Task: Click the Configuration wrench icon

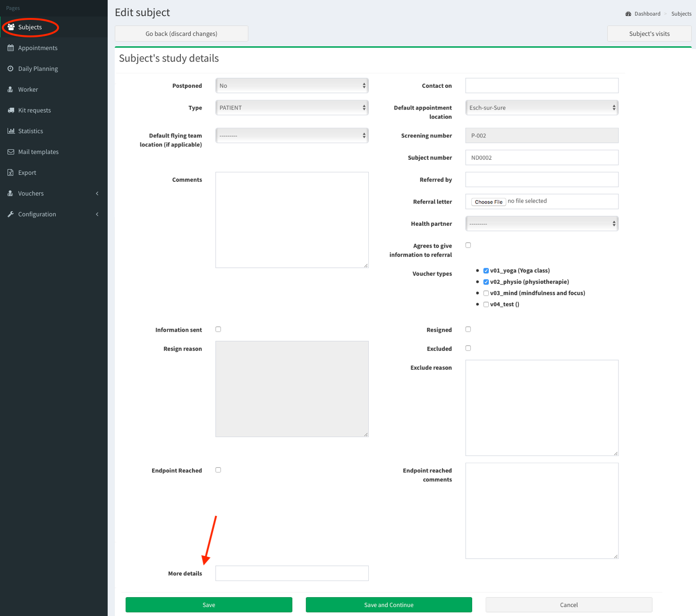Action: click(x=10, y=214)
